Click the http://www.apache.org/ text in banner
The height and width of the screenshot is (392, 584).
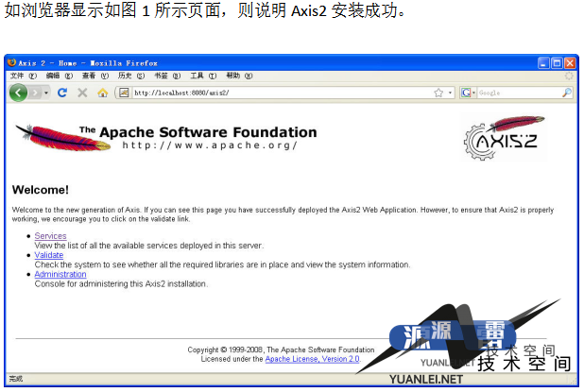coord(210,145)
